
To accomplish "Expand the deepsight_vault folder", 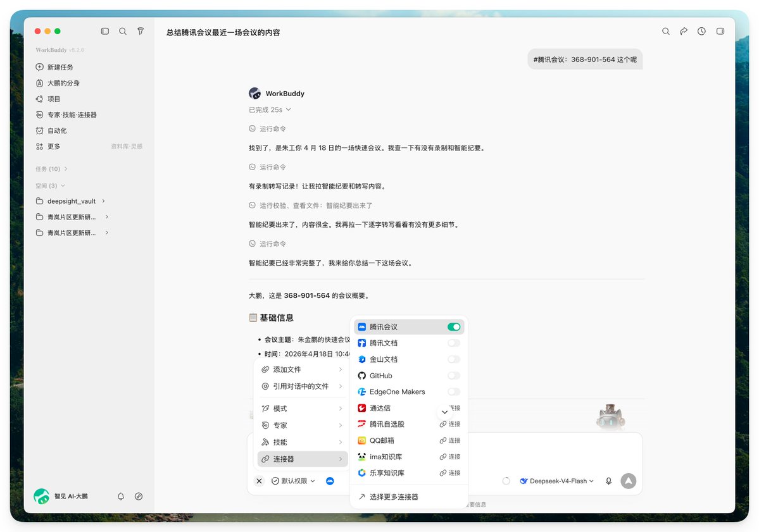I will pyautogui.click(x=71, y=201).
